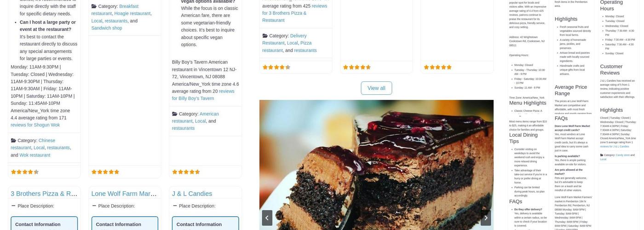Open reviews for Shogun Wok link

pos(35,125)
